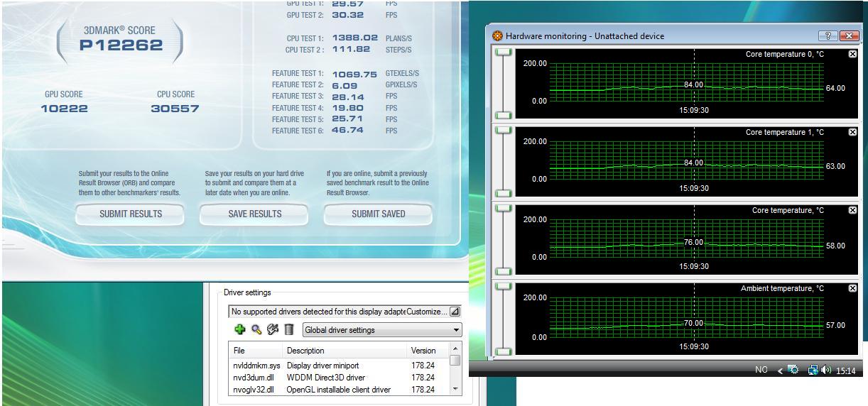
Task: Click the top slider handle of Ambient temperature
Action: pyautogui.click(x=503, y=286)
